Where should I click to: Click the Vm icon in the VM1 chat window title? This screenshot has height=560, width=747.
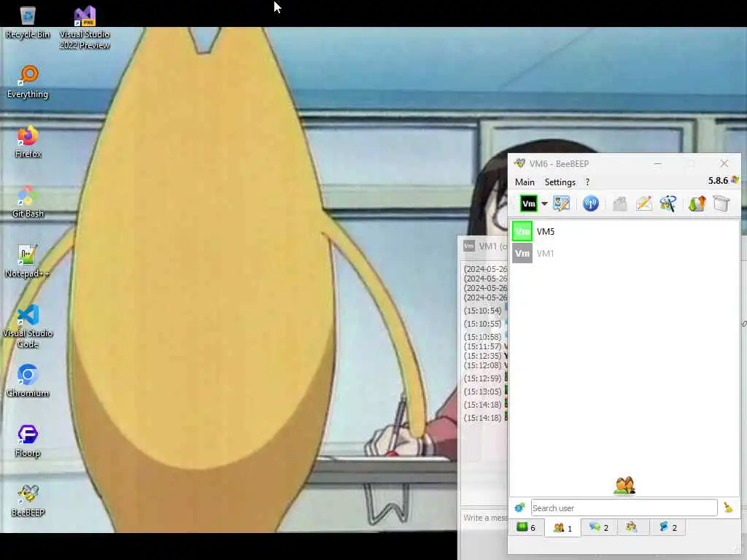tap(469, 246)
